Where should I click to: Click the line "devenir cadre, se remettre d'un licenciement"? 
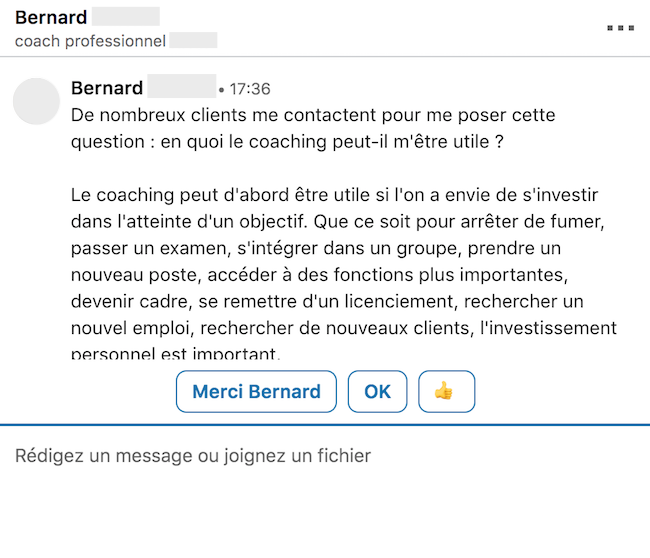327,301
